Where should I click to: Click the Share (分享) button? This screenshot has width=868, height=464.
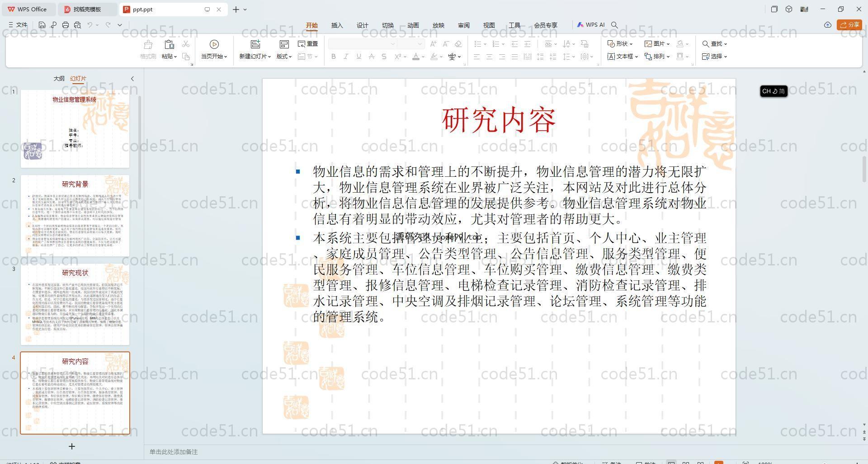tap(849, 25)
